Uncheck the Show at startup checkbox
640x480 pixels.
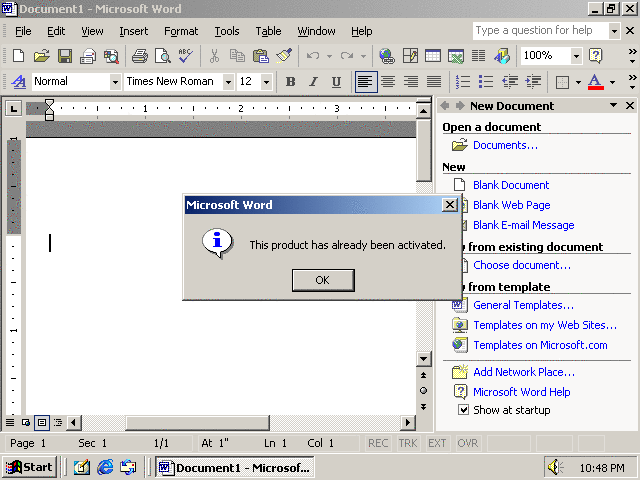[x=463, y=409]
